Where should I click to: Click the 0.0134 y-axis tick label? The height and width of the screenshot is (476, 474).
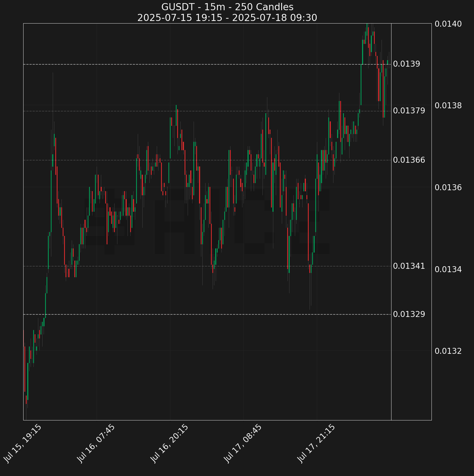tap(448, 269)
